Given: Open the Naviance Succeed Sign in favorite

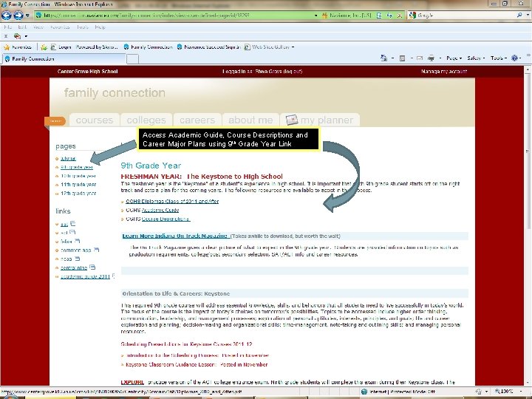Looking at the screenshot, I should click(208, 47).
